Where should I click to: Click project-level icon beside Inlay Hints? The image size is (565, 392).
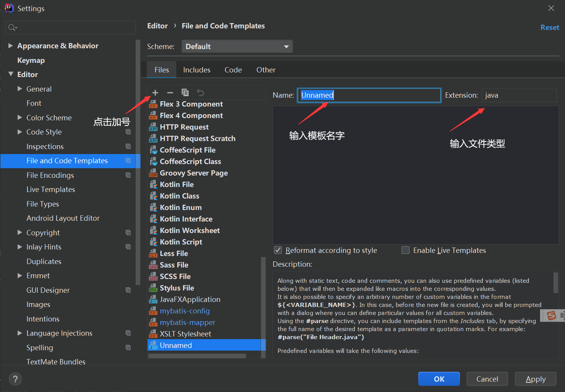coord(128,247)
